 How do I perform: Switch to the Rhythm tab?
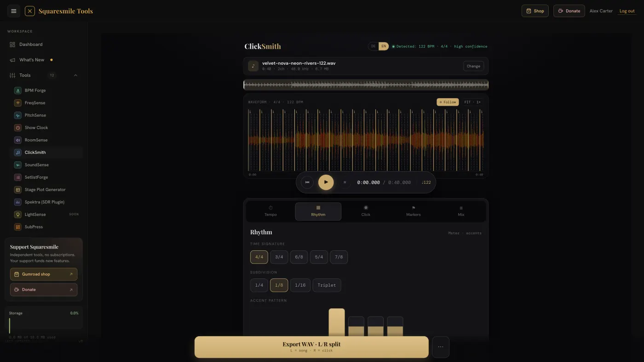point(318,211)
